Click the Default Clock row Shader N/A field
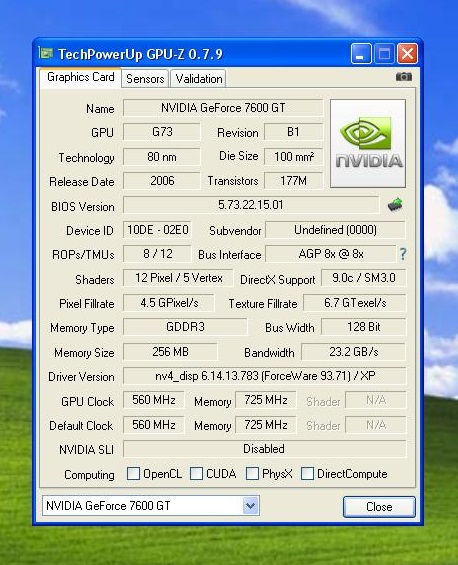The image size is (458, 565). click(x=376, y=425)
